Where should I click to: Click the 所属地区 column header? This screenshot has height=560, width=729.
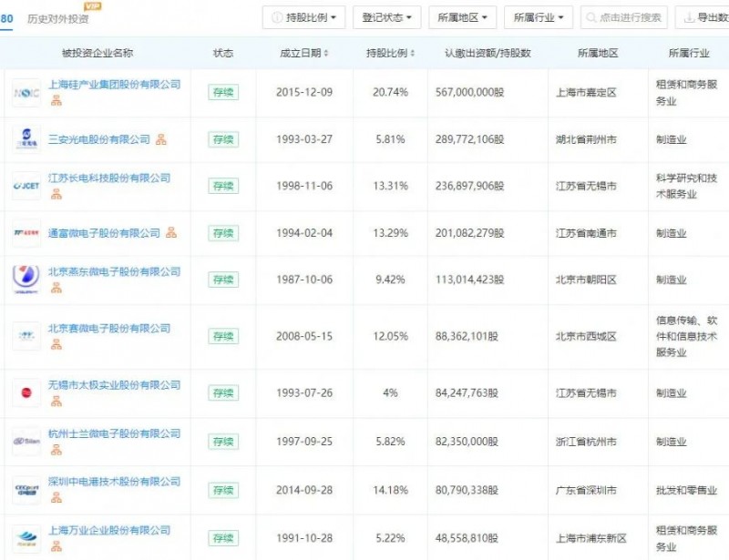(x=598, y=53)
